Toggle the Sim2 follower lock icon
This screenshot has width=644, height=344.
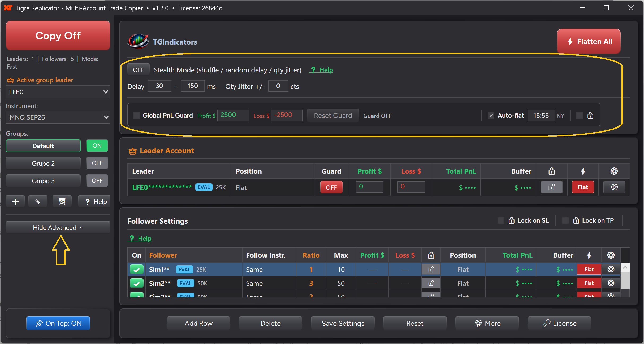pyautogui.click(x=431, y=283)
